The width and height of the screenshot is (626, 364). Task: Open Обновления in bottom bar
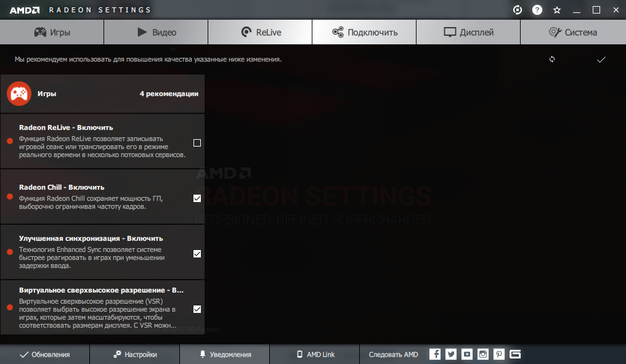45,354
